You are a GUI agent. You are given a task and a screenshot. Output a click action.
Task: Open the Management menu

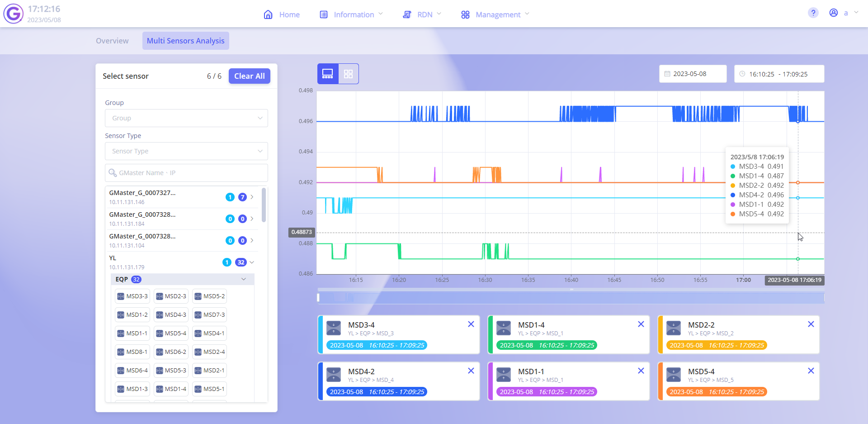(x=495, y=14)
